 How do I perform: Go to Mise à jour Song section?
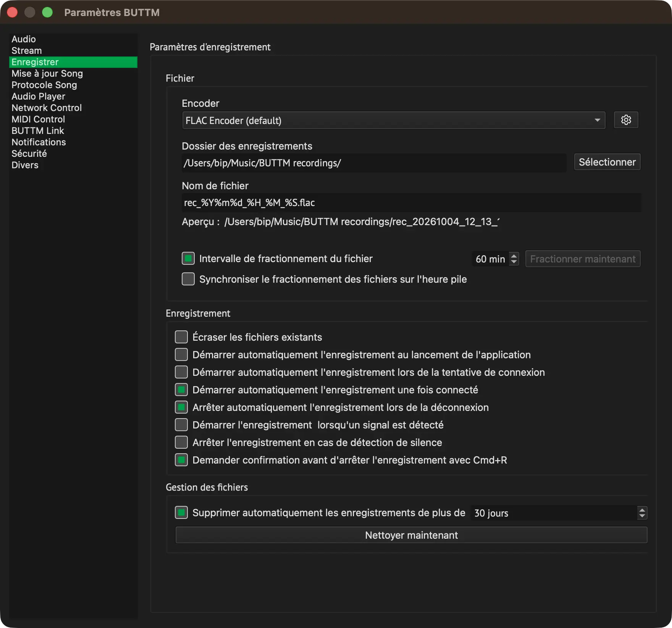(73, 74)
